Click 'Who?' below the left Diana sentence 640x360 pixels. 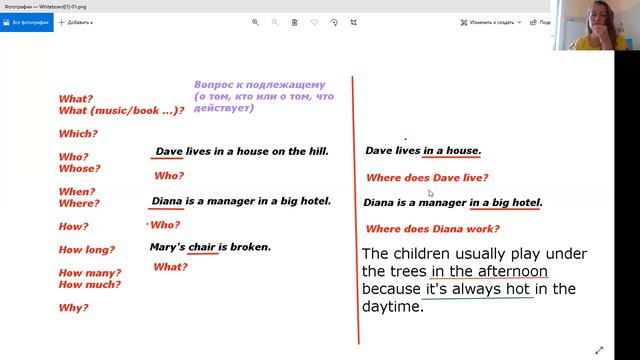pos(165,225)
